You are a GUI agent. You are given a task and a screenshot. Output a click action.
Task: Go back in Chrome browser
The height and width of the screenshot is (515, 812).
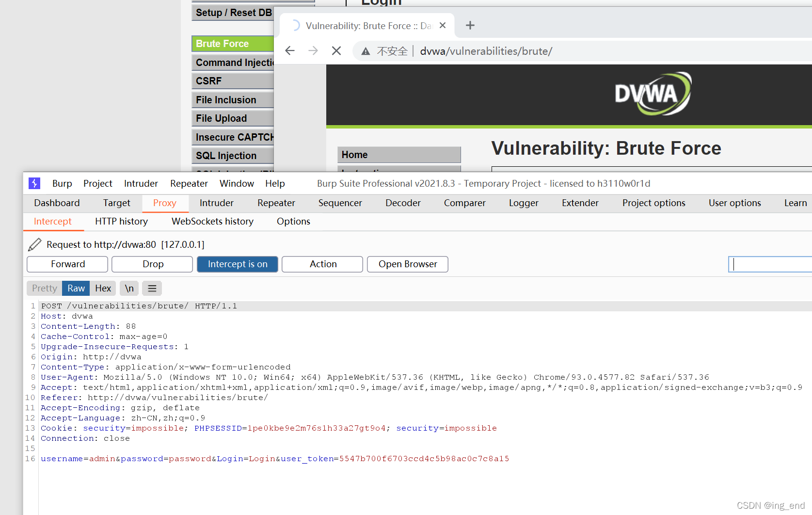[x=290, y=51]
